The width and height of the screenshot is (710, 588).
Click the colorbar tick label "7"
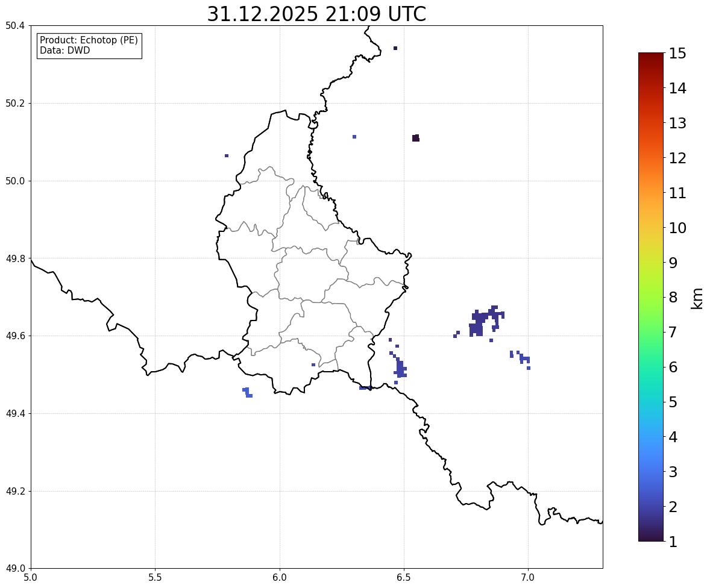coord(673,332)
